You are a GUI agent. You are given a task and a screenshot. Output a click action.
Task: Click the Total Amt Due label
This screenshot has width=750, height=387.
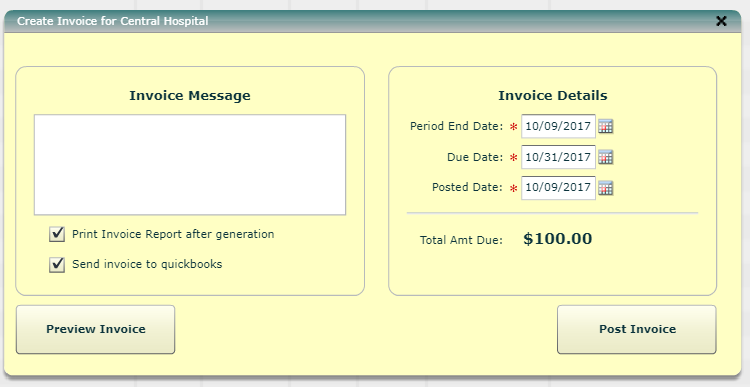tap(462, 240)
